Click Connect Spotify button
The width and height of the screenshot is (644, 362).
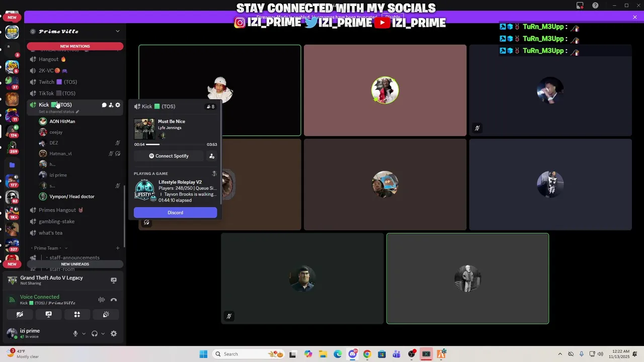click(169, 156)
